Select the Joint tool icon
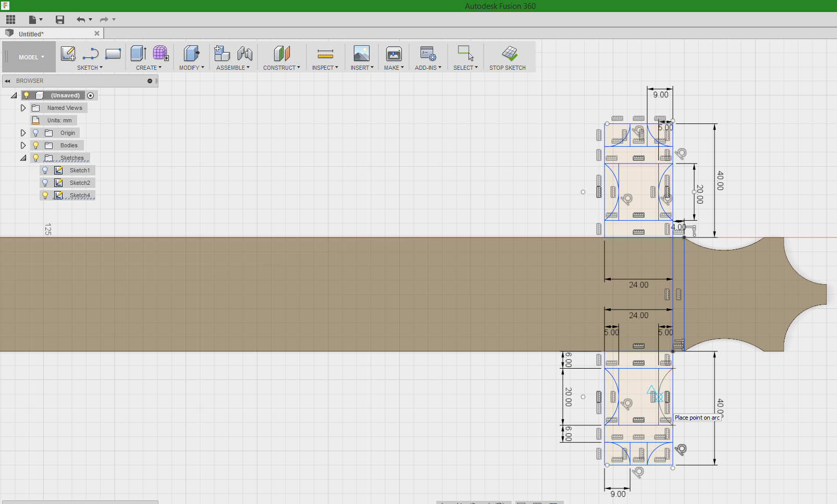 244,53
